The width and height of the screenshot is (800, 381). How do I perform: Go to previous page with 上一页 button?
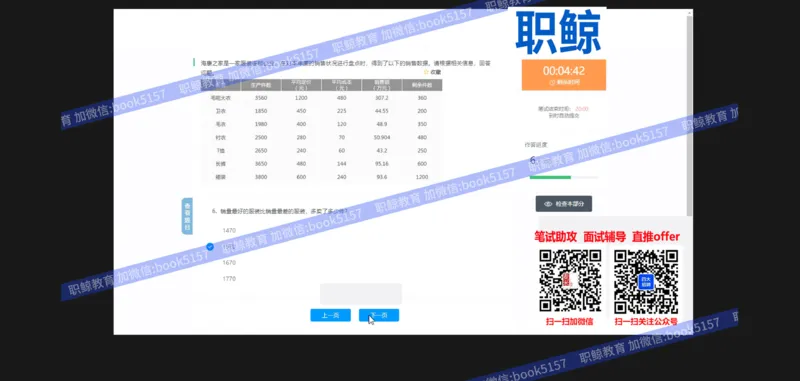(x=331, y=315)
